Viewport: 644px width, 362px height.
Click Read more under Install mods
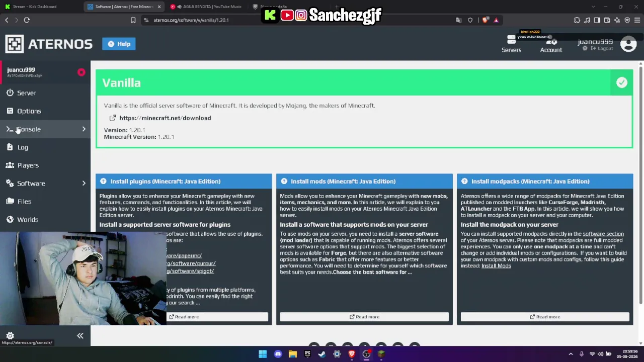pyautogui.click(x=364, y=317)
